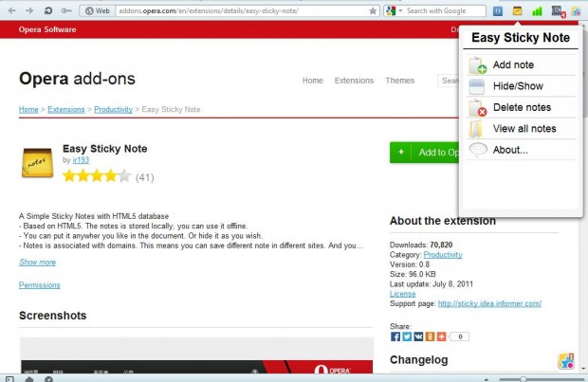Open author ir193 profile link
588x382 pixels.
tap(81, 160)
